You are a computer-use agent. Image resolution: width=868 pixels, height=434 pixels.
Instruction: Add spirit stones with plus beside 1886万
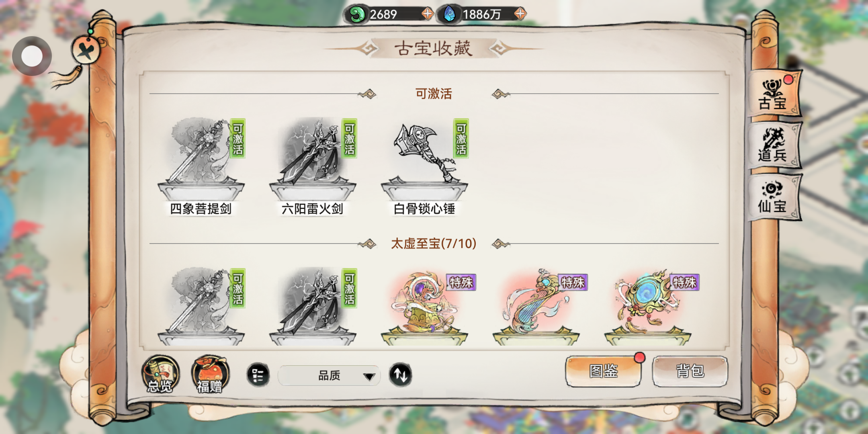pyautogui.click(x=520, y=14)
